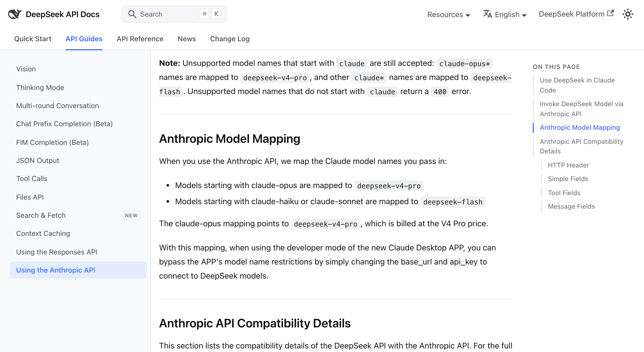
Task: Switch to the Quick Start tab
Action: [33, 39]
